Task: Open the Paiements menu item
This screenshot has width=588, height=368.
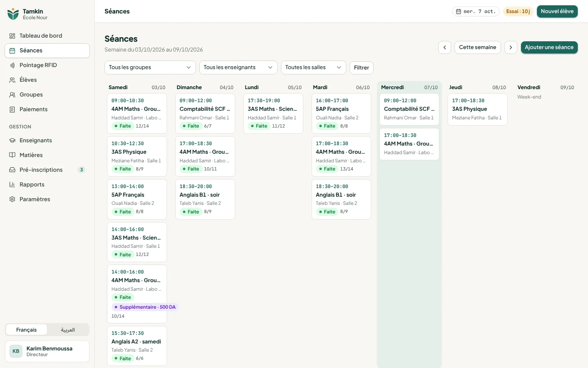Action: 47,110
